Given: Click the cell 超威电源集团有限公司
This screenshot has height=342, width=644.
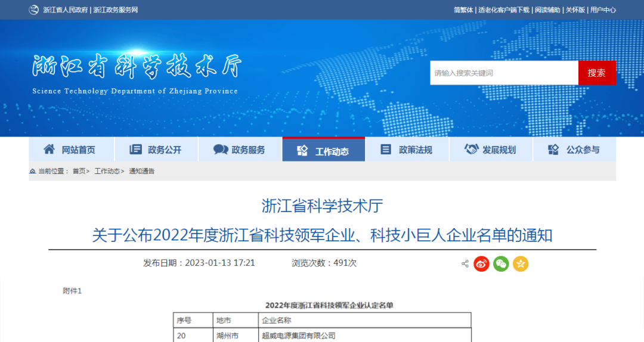Looking at the screenshot, I should [x=365, y=335].
